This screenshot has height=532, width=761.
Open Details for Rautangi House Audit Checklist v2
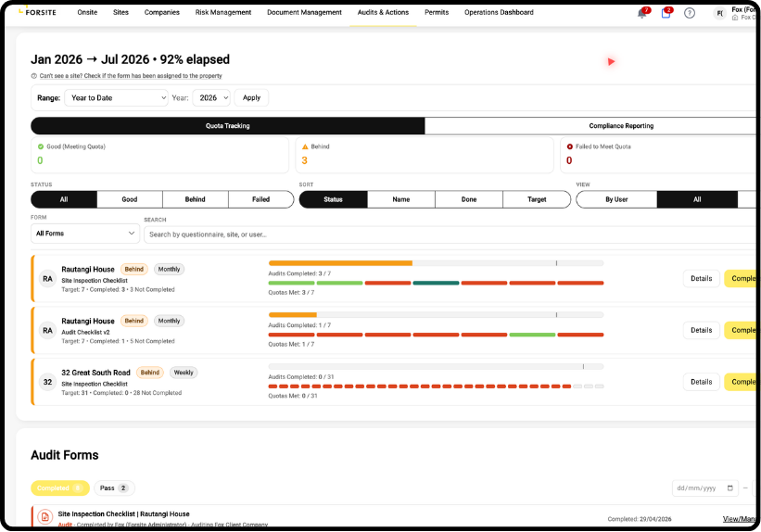pyautogui.click(x=702, y=330)
